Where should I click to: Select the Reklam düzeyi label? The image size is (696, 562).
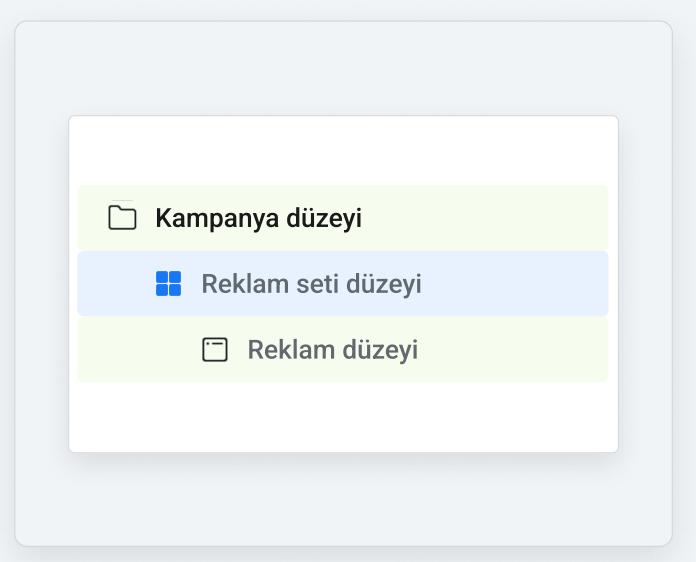coord(332,349)
